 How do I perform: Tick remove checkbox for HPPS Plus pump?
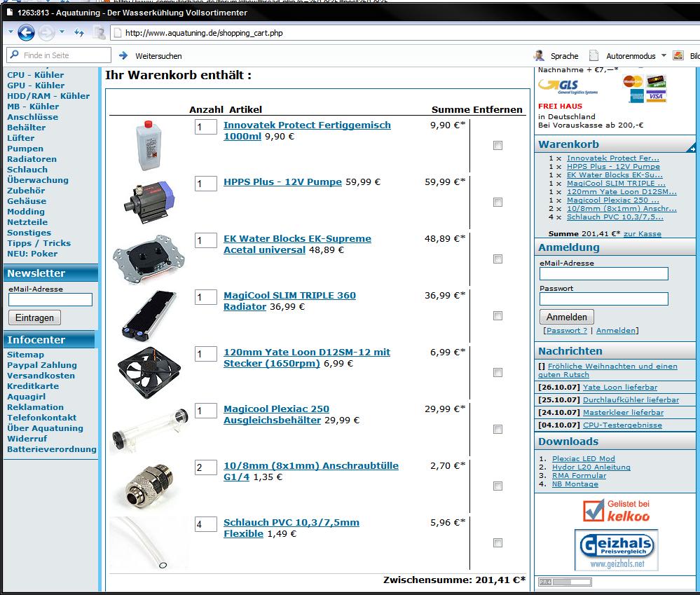click(497, 203)
